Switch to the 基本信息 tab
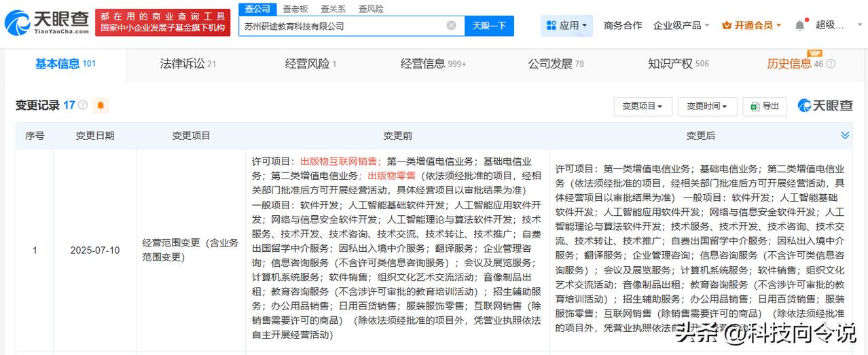 click(65, 64)
